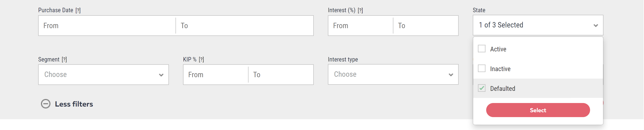Expand the Segment Choose dropdown
644x130 pixels.
click(x=103, y=75)
